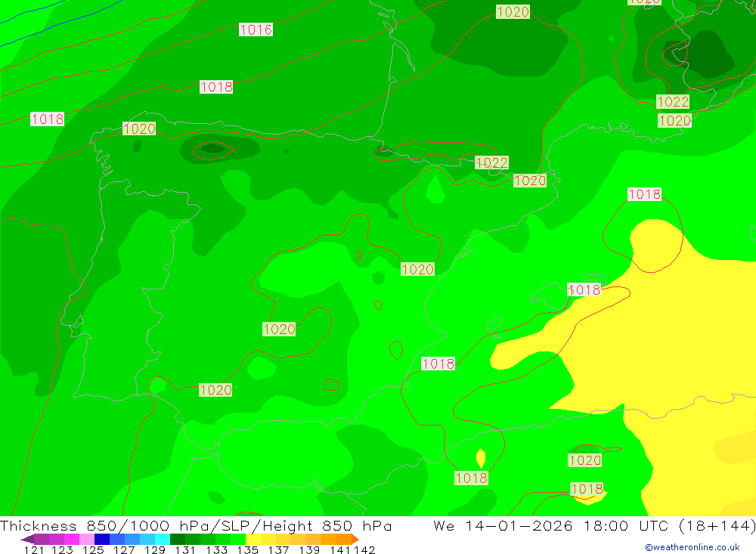Pick the dark purple arrow legend swatch
This screenshot has width=756, height=554.
tap(27, 539)
